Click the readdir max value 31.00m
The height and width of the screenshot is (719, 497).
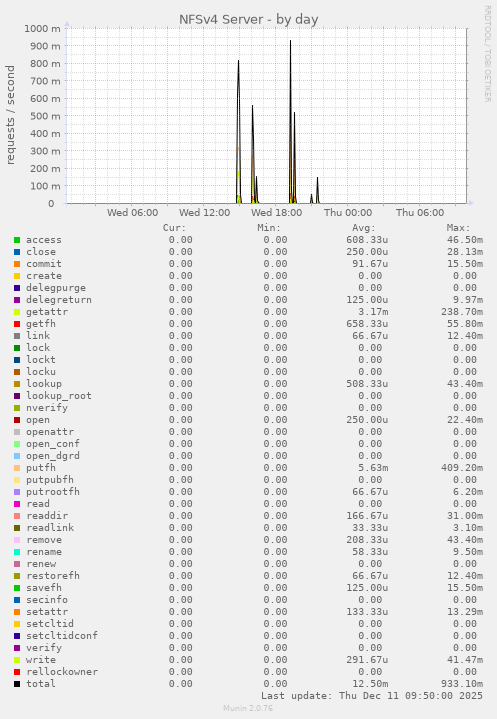point(465,516)
